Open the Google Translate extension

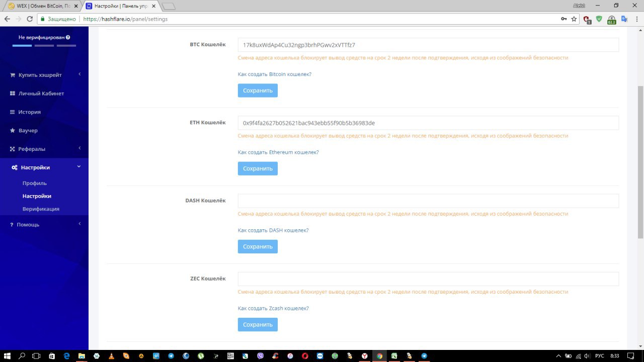click(624, 19)
